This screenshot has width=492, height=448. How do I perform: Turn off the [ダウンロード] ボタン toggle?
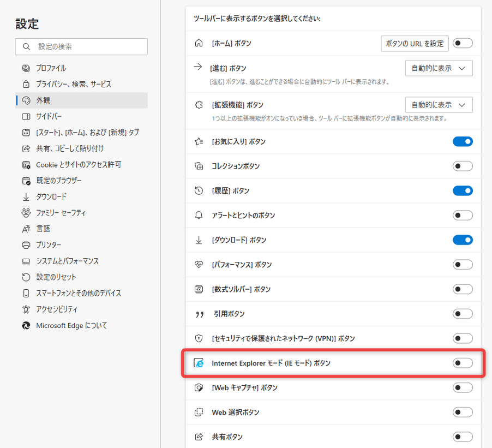(463, 240)
